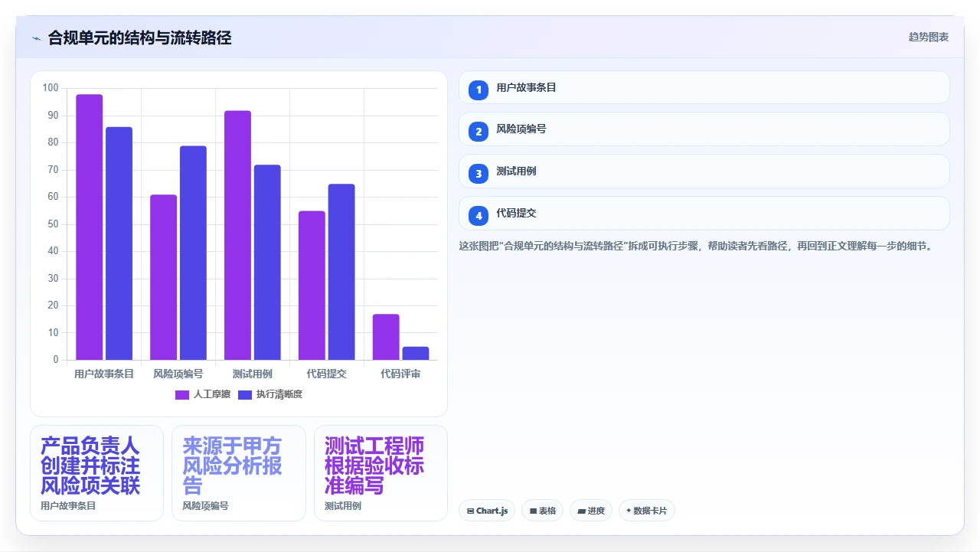
Task: Click the page title 合规单元的结构与流转路径
Action: [139, 38]
